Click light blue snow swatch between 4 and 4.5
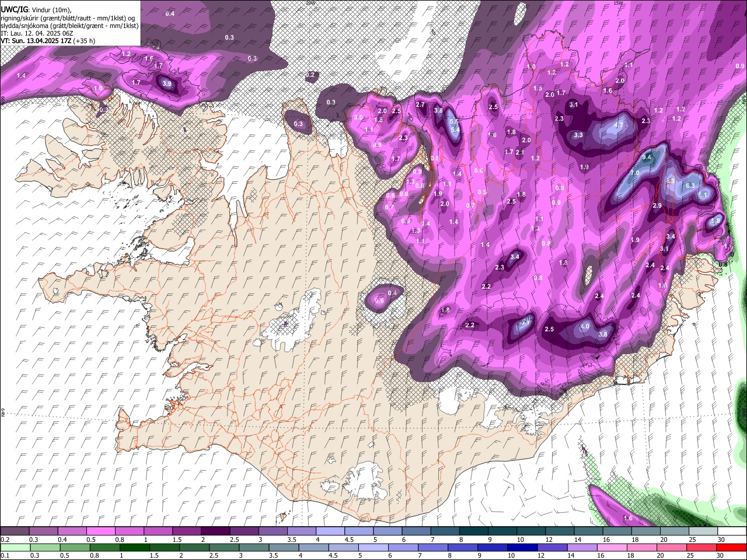Image resolution: width=747 pixels, height=560 pixels. point(330,531)
